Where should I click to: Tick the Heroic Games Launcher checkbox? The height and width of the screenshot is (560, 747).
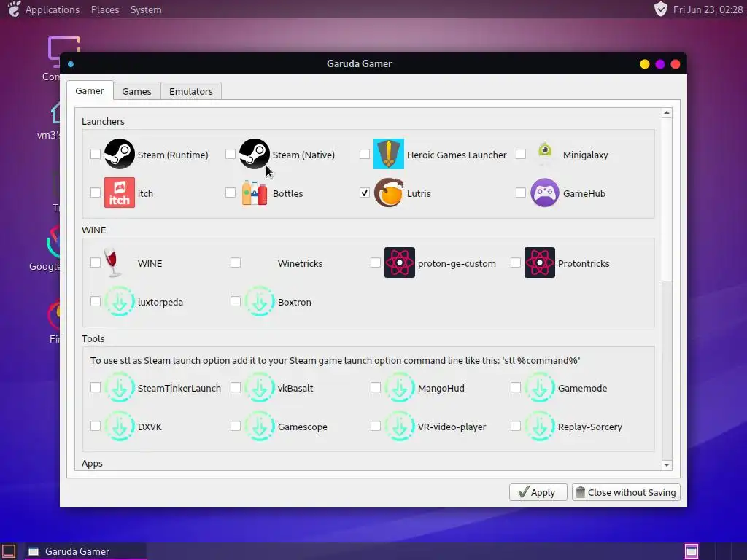tap(365, 154)
